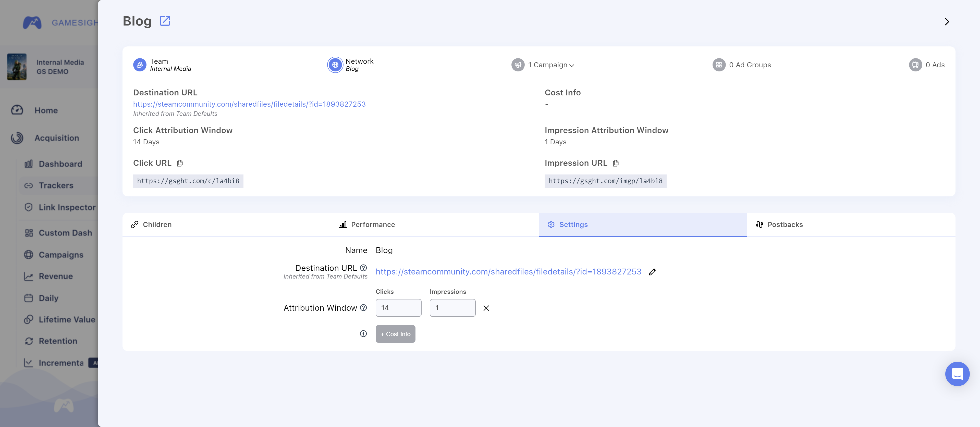
Task: Open the Destination URL link in summary
Action: point(249,104)
